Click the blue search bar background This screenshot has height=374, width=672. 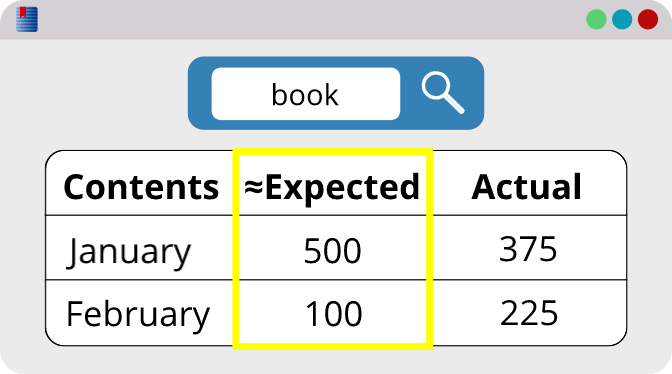pos(336,93)
